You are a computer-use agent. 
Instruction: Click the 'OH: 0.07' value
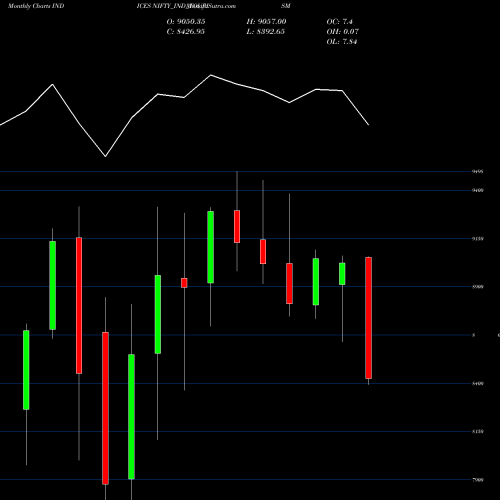[342, 31]
